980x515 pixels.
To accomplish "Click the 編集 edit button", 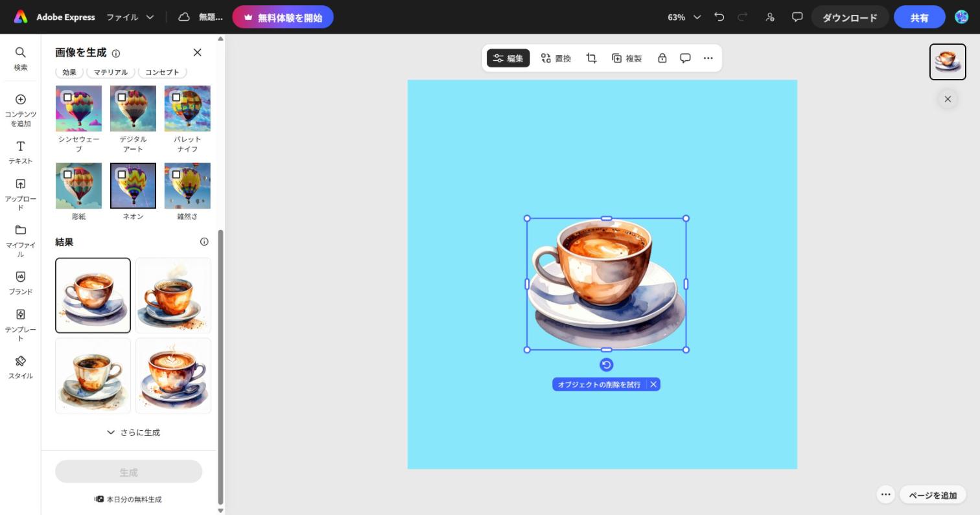I will click(508, 58).
